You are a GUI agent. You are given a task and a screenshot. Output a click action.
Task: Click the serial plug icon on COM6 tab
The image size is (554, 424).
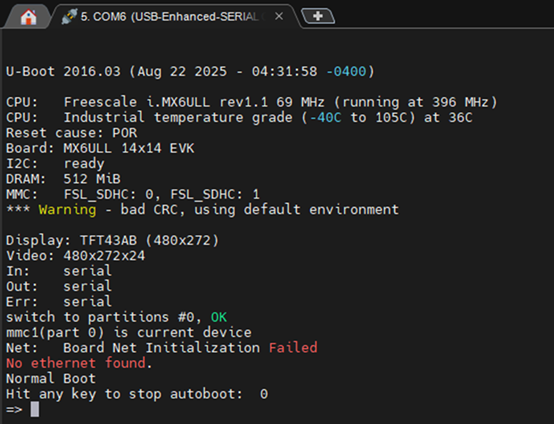pyautogui.click(x=69, y=16)
